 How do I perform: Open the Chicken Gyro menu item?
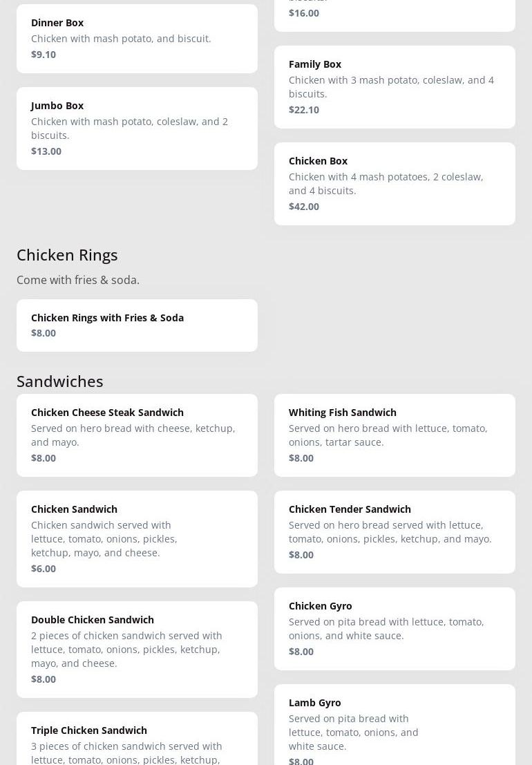pyautogui.click(x=395, y=628)
